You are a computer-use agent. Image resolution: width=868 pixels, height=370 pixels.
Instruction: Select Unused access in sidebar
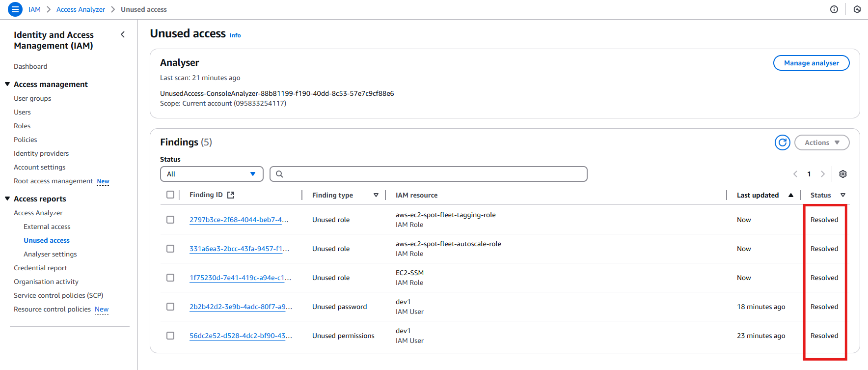coord(47,240)
